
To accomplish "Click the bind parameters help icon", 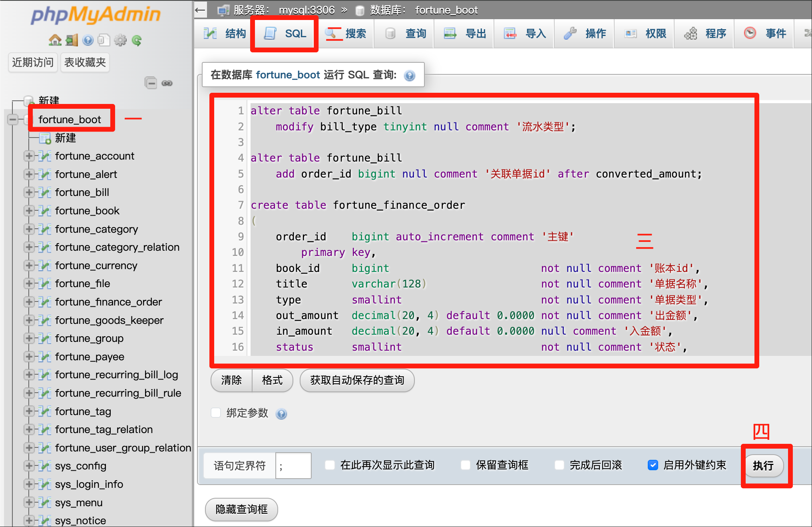I will pos(281,414).
